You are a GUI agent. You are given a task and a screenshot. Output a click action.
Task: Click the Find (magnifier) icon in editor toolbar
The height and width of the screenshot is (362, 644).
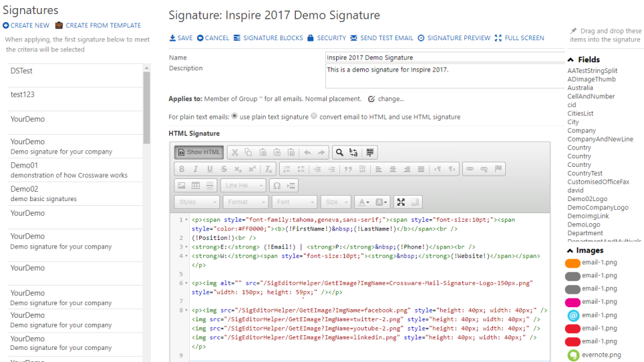click(339, 152)
